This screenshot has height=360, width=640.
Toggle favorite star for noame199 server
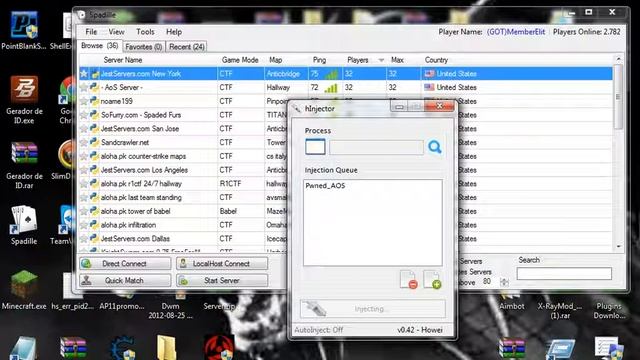tap(84, 101)
